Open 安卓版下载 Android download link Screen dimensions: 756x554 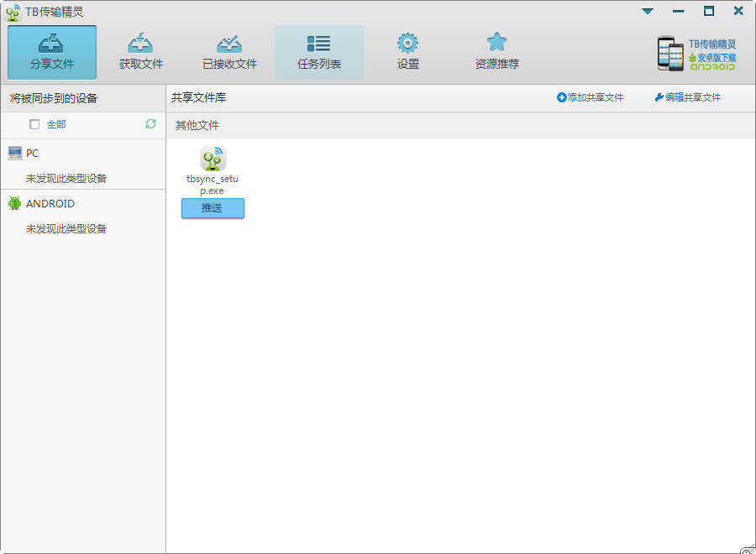point(717,57)
